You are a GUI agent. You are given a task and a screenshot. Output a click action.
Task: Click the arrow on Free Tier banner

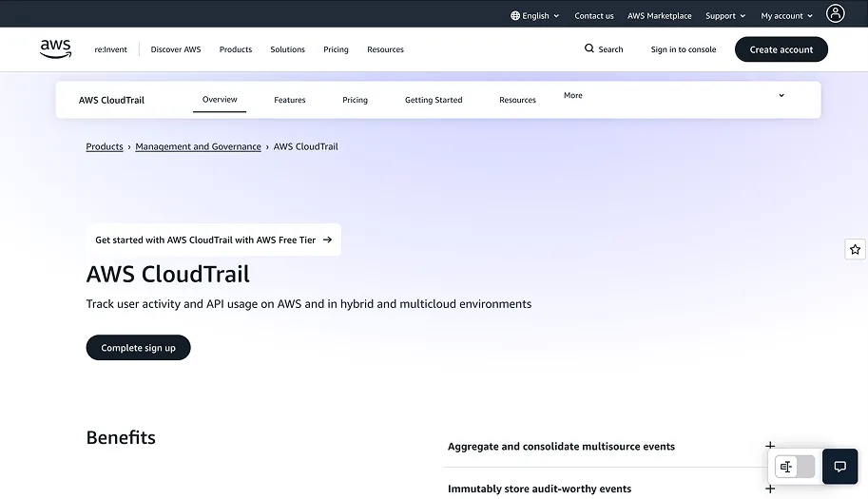(327, 240)
